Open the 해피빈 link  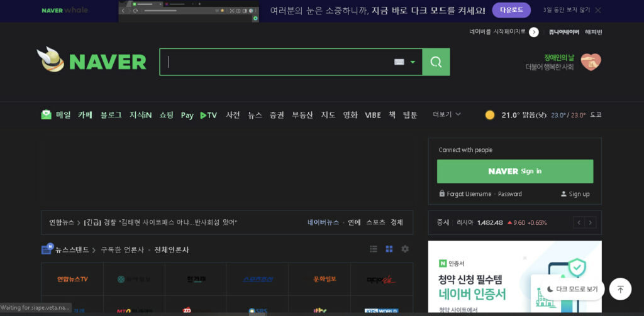594,32
